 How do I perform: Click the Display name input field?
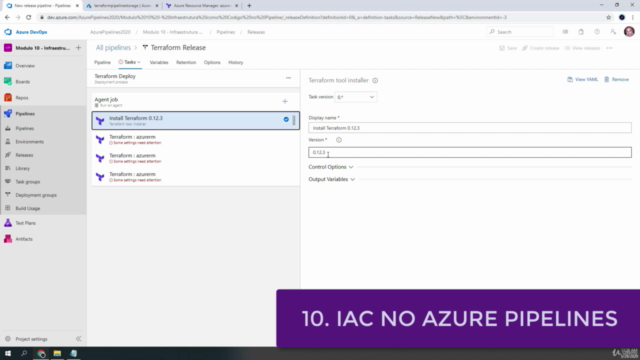pyautogui.click(x=470, y=128)
